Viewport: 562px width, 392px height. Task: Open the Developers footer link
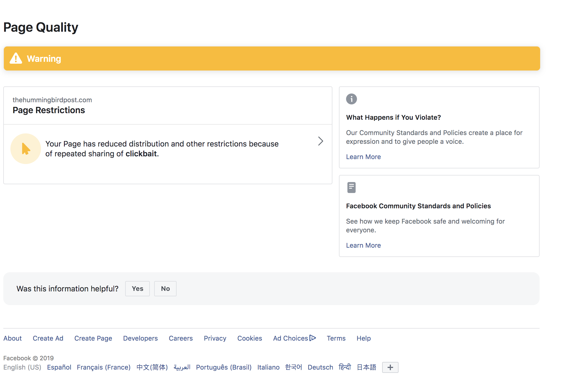(x=140, y=338)
